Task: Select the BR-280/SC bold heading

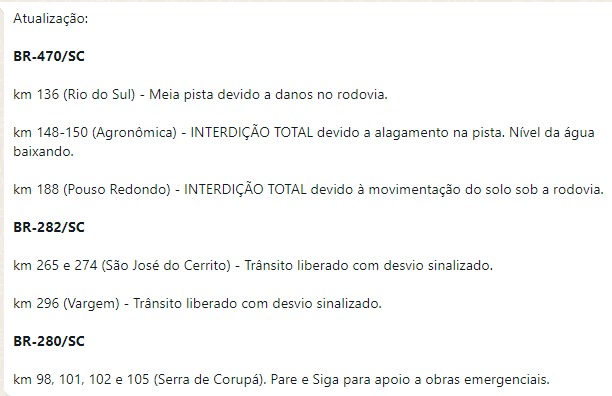Action: 49,341
